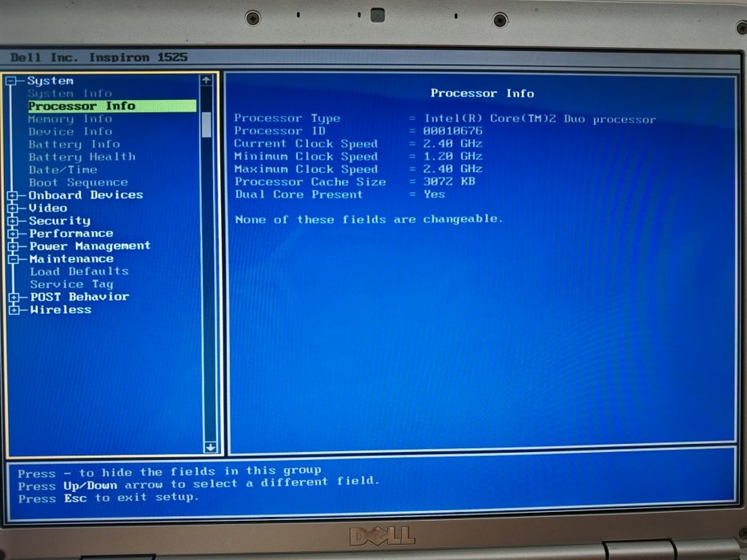Viewport: 747px width, 560px height.
Task: Click 'None of these fields are changeable' text
Action: click(x=369, y=219)
